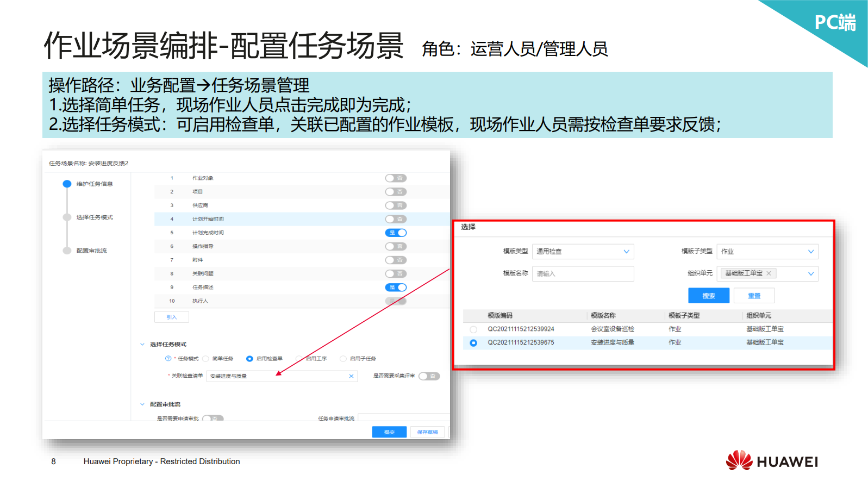The height and width of the screenshot is (487, 868).
Task: Select radio for template QC20211115212539675
Action: [473, 343]
